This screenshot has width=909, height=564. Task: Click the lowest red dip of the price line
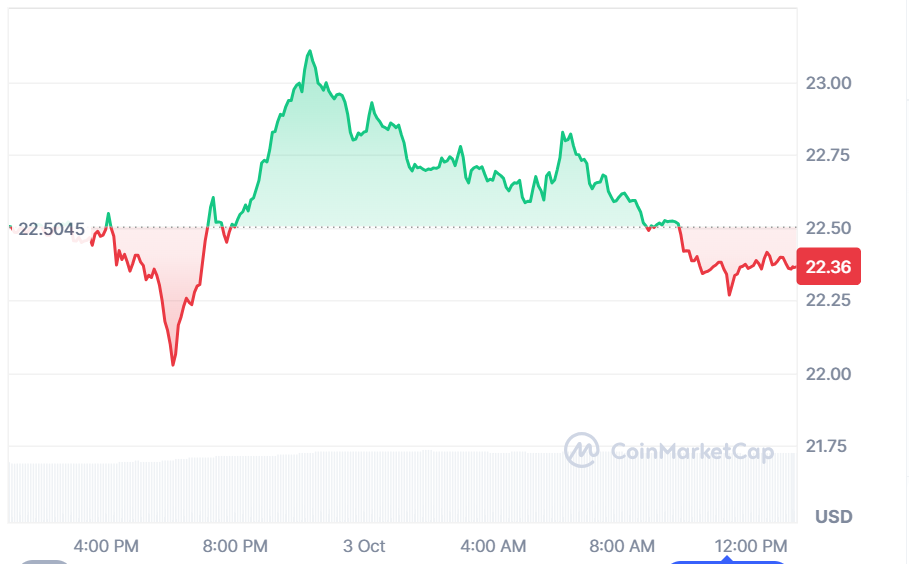pyautogui.click(x=173, y=364)
